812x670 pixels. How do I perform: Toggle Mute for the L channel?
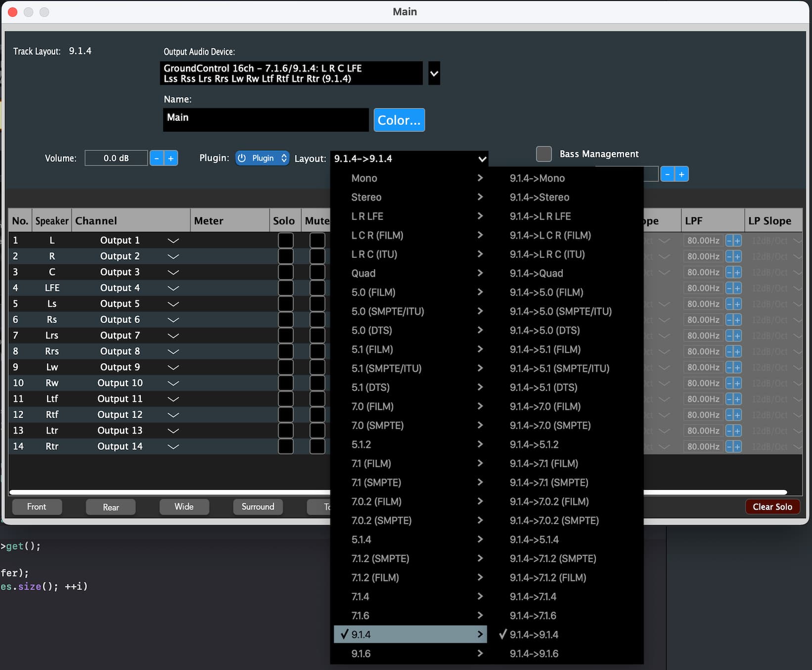pos(317,240)
